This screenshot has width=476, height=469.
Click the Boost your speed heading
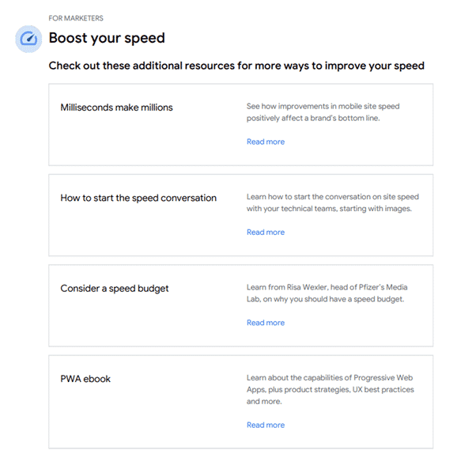107,38
